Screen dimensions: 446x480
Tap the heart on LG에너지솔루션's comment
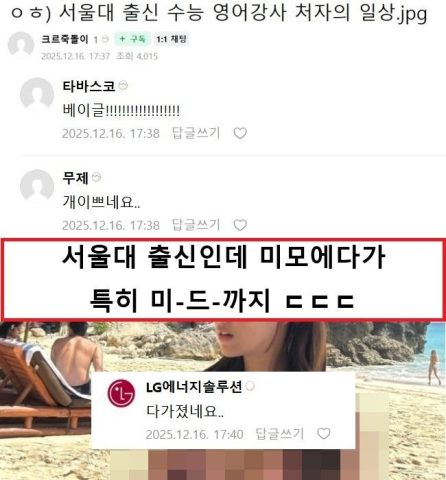(324, 434)
